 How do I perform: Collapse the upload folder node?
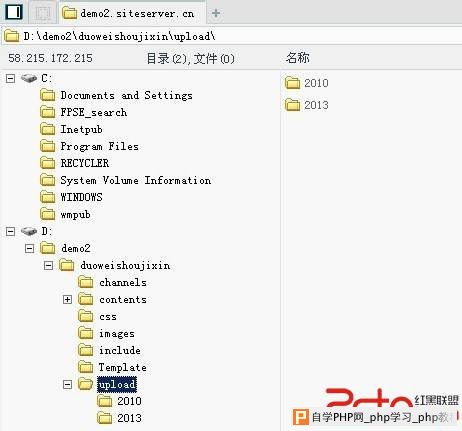(x=67, y=384)
